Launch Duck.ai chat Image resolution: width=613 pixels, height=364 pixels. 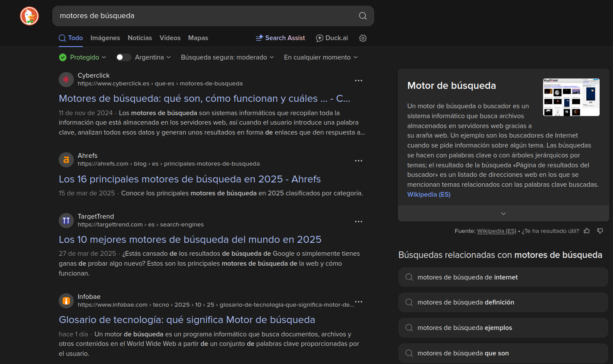coord(332,38)
